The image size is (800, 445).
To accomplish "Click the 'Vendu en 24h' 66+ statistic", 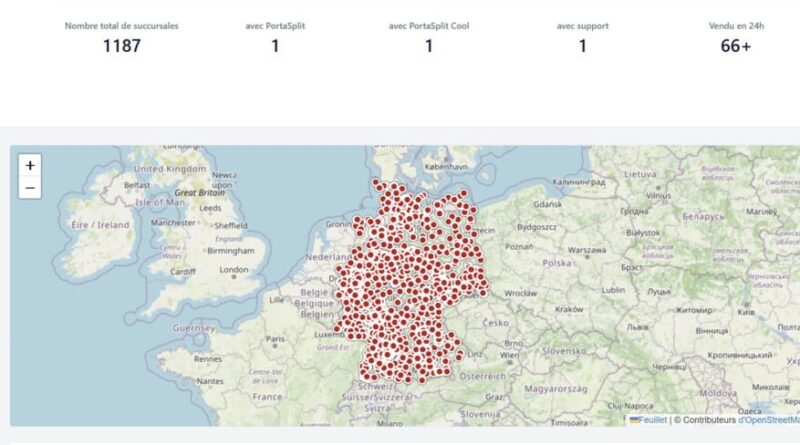I will point(736,38).
